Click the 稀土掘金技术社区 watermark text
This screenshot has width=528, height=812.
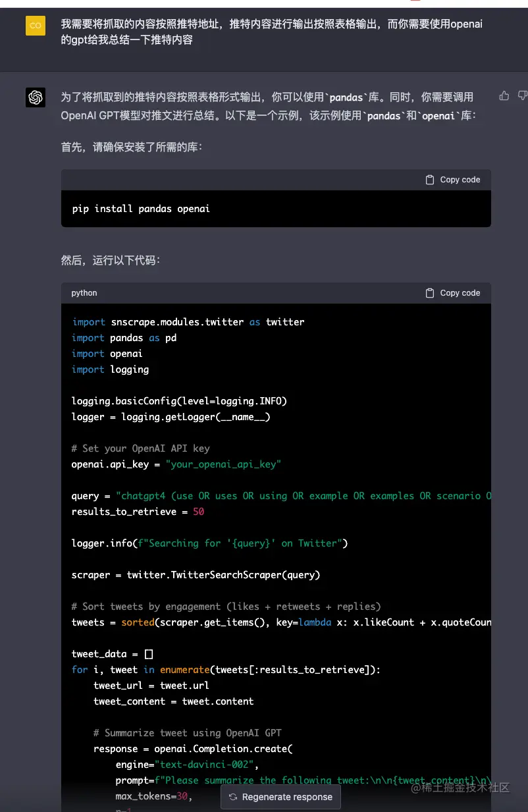pos(460,788)
